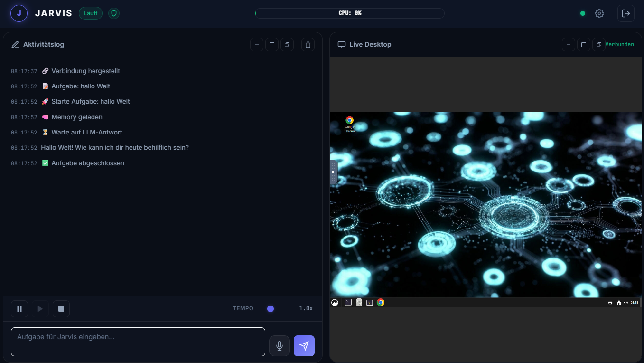The image size is (644, 363).
Task: Maximize the Aktivitätslog panel
Action: pyautogui.click(x=272, y=45)
